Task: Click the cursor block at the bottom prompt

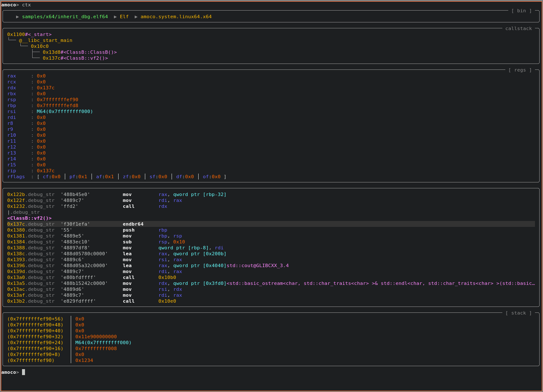Action: tap(24, 372)
